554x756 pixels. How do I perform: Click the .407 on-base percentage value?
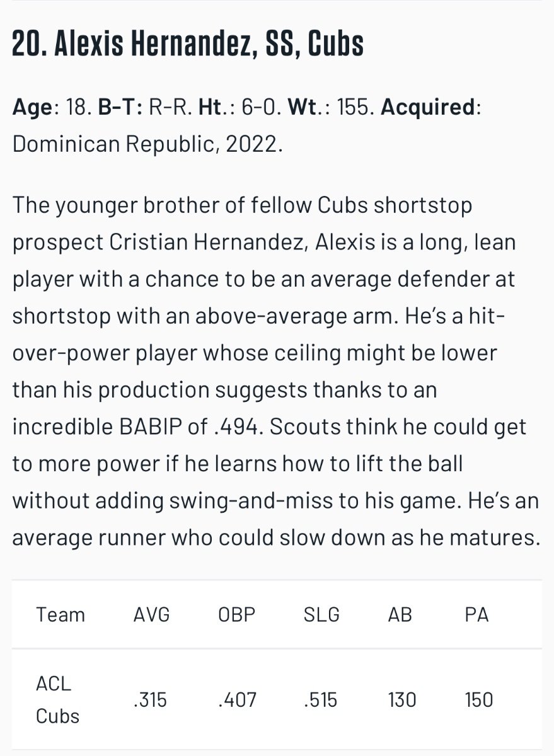coord(237,700)
